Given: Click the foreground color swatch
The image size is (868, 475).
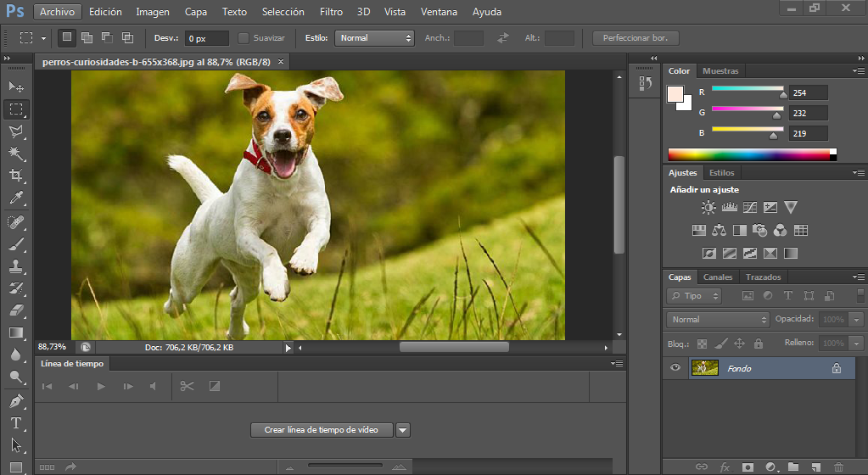Looking at the screenshot, I should click(675, 93).
